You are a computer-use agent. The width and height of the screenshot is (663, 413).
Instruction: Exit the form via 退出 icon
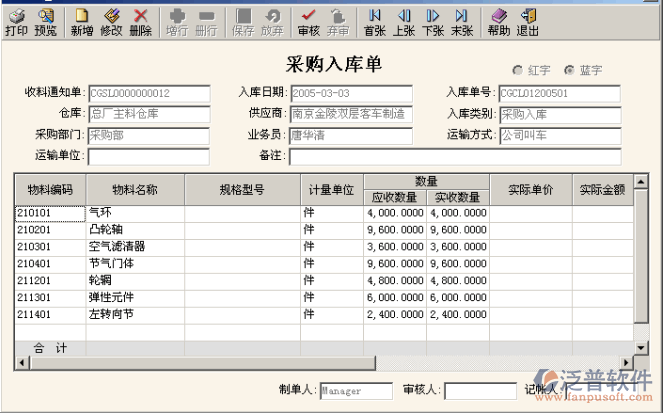tap(527, 22)
